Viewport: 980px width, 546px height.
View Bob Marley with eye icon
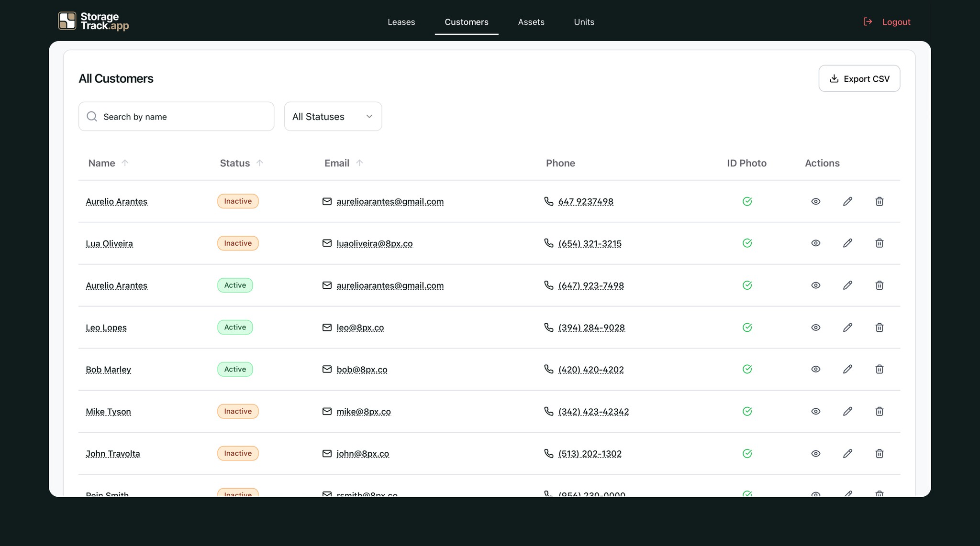[816, 369]
